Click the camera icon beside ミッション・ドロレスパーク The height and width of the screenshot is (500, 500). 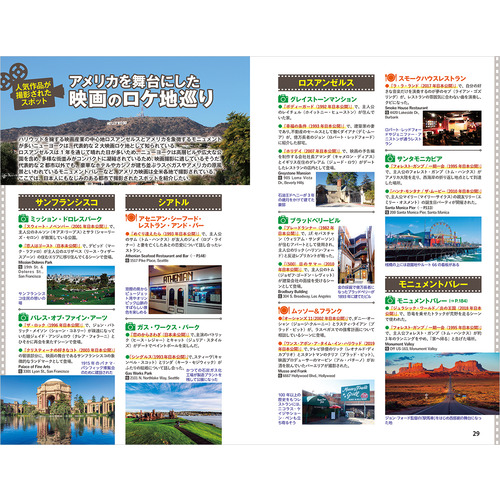point(23,219)
